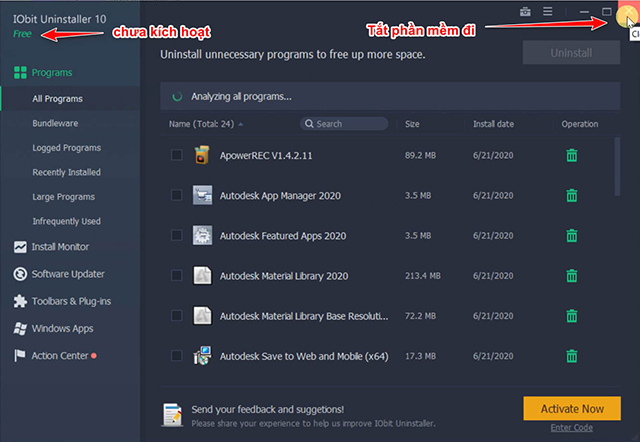Select the ApowerREC V1.4.2.11 entry name
The width and height of the screenshot is (640, 442).
pyautogui.click(x=266, y=155)
